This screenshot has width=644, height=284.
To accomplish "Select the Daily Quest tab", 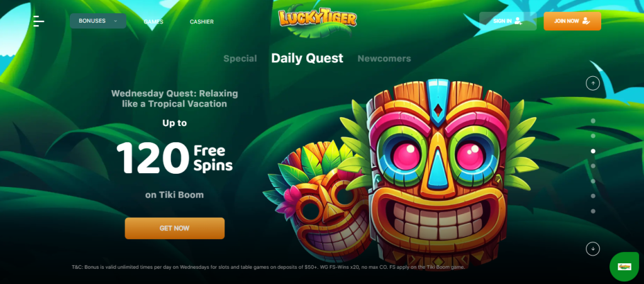I will [x=307, y=59].
